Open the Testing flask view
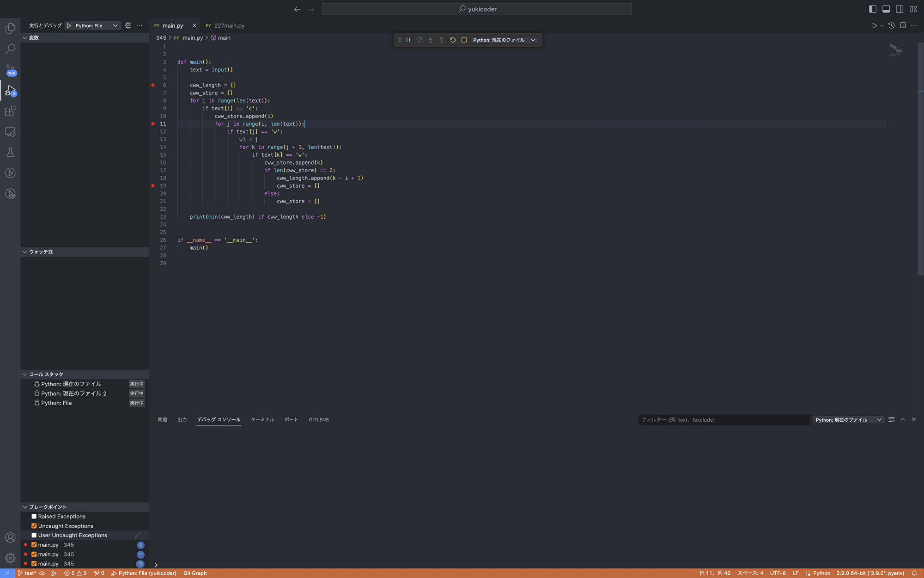This screenshot has width=924, height=578. (x=10, y=152)
